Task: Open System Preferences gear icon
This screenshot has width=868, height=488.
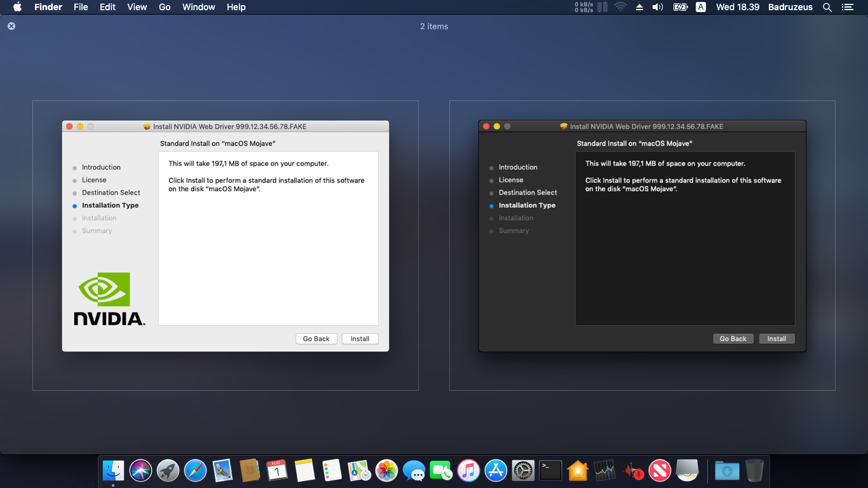Action: [x=523, y=471]
